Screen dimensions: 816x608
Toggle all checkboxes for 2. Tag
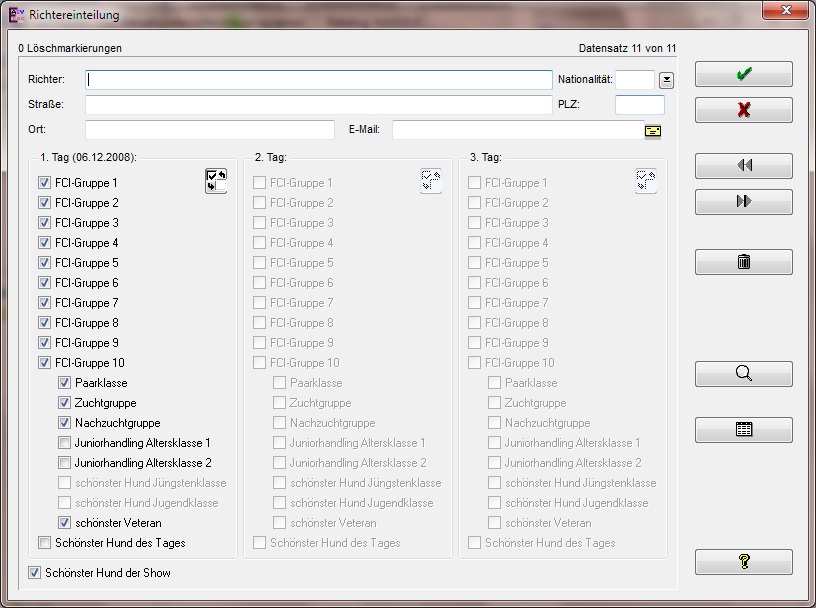click(x=431, y=181)
